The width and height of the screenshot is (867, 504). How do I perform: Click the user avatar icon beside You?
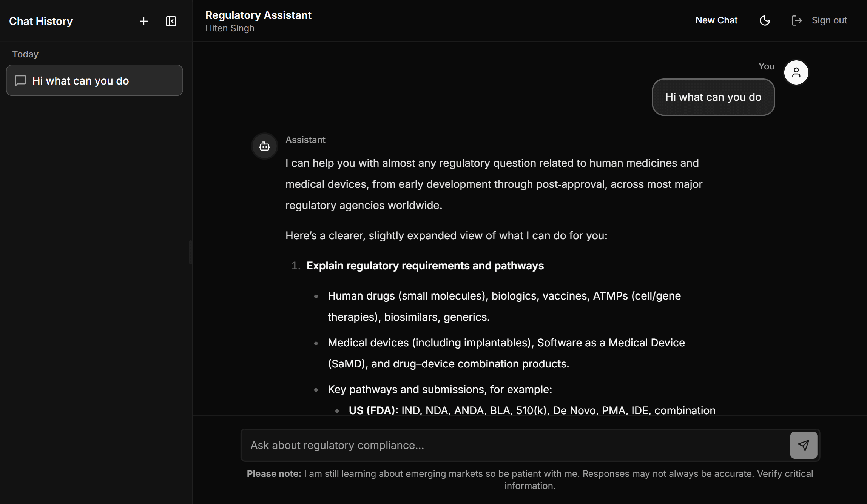coord(796,72)
